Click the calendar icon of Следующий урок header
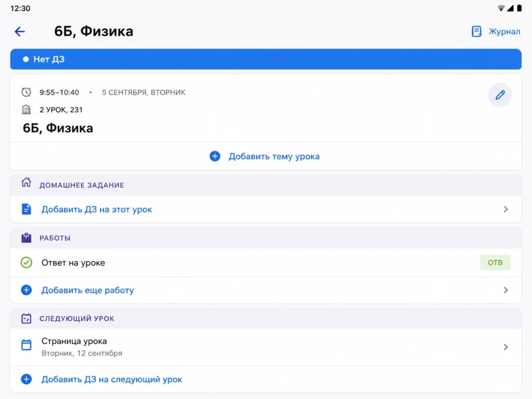The height and width of the screenshot is (399, 532). click(x=26, y=318)
